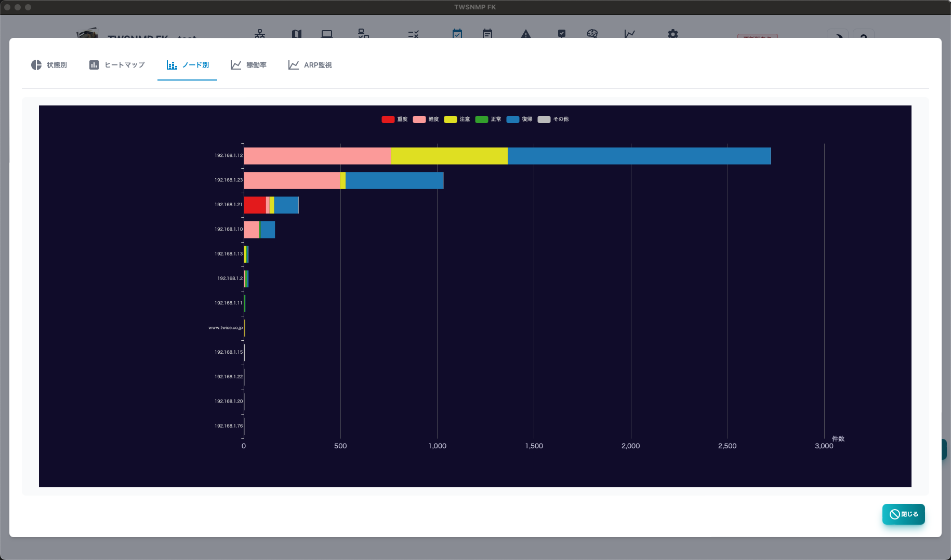
Task: Click the red bar segment for 192.168.1.21
Action: click(x=255, y=205)
